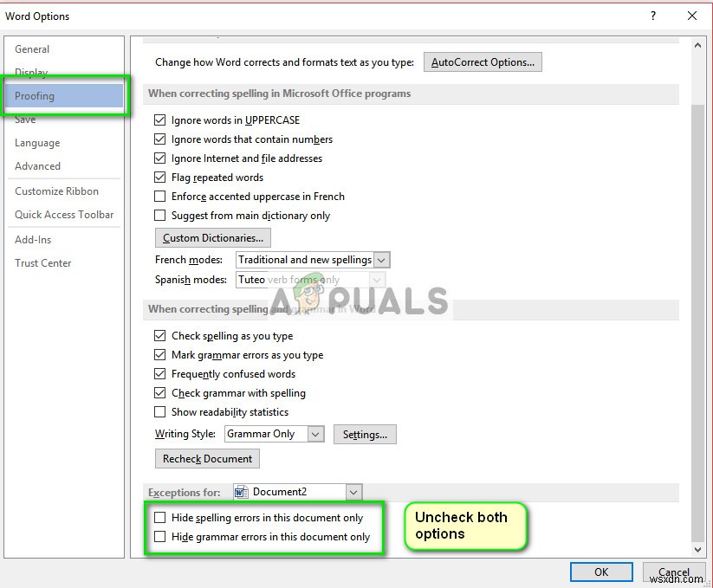Uncheck Flag repeated words
Image resolution: width=713 pixels, height=588 pixels.
click(x=159, y=178)
